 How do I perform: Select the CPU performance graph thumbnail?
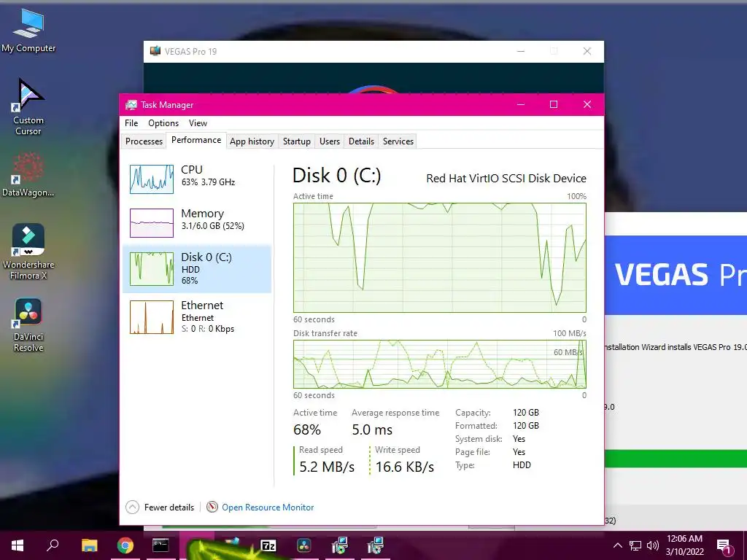pyautogui.click(x=152, y=179)
